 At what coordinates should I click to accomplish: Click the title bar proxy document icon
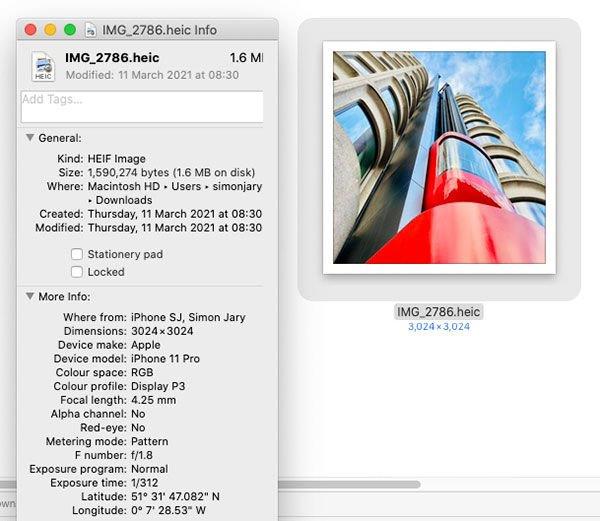click(90, 30)
